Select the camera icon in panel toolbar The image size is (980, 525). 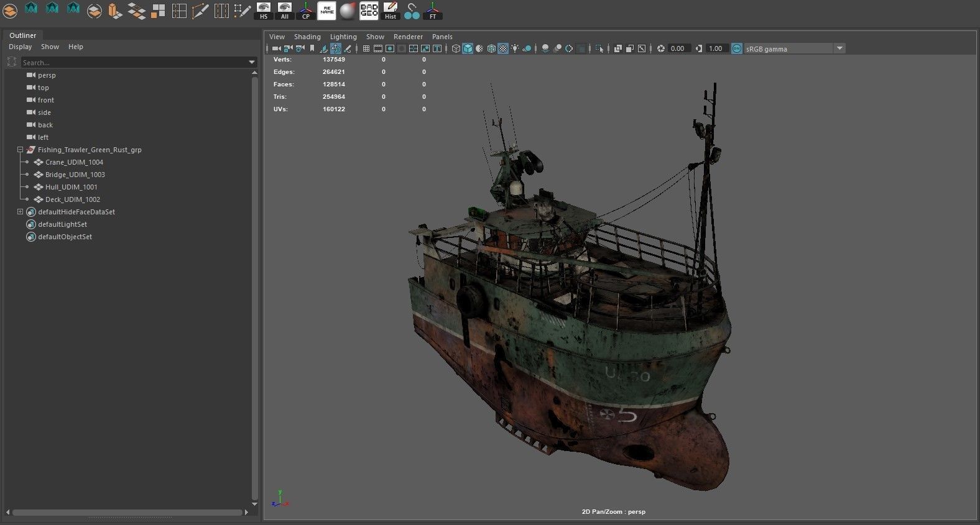[x=276, y=48]
